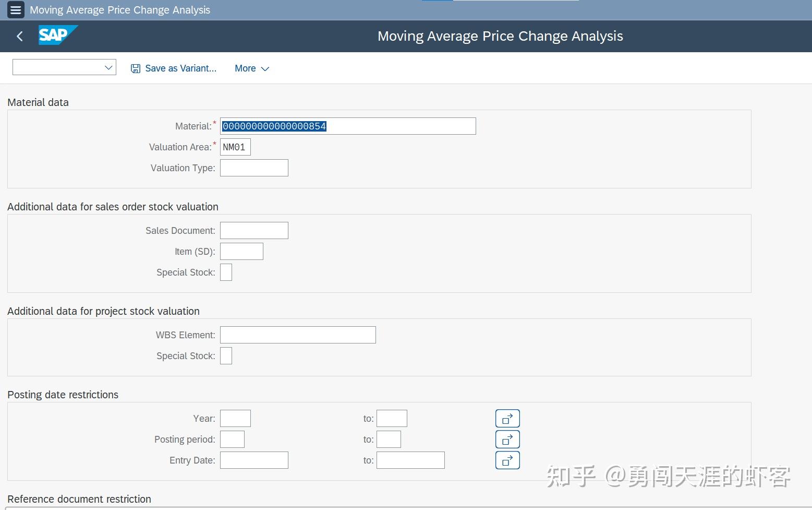Open multiple selection for the Entry Date range
The width and height of the screenshot is (812, 510).
506,460
